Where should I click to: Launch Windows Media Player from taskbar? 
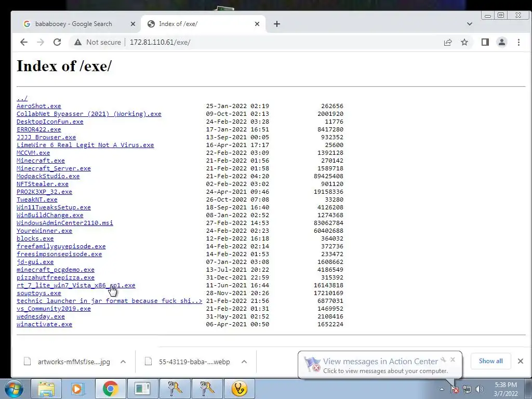pos(78,389)
